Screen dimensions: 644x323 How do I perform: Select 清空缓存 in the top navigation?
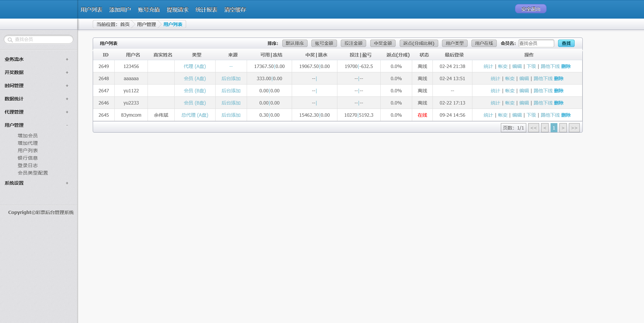[235, 9]
